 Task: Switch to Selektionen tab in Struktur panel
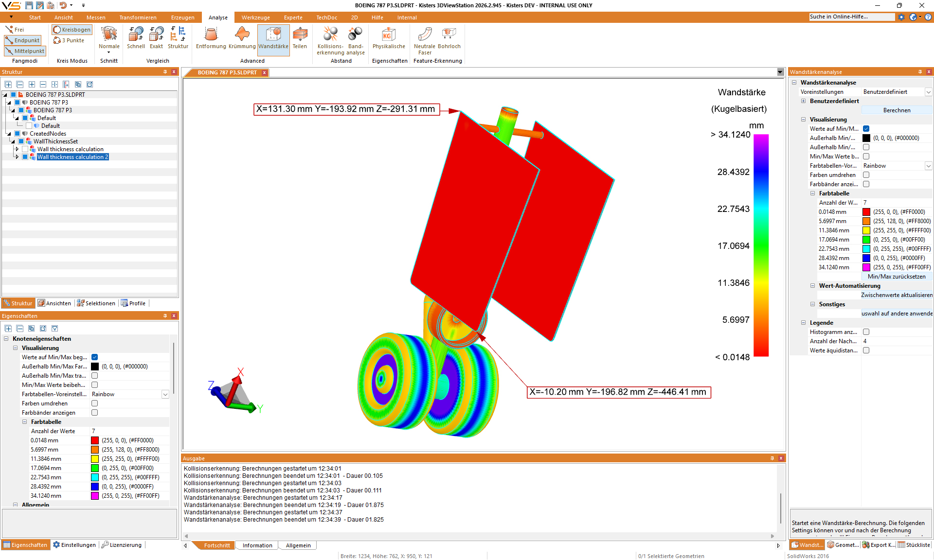[96, 303]
